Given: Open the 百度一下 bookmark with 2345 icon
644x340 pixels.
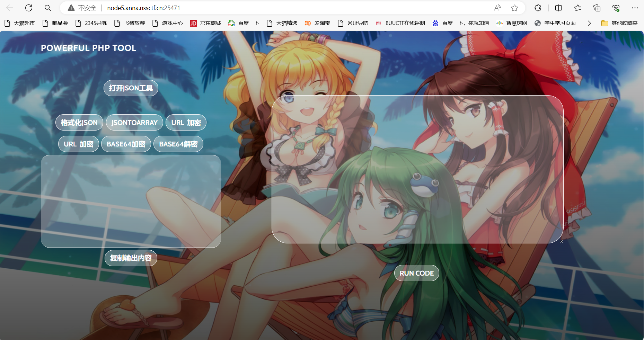Looking at the screenshot, I should (244, 23).
